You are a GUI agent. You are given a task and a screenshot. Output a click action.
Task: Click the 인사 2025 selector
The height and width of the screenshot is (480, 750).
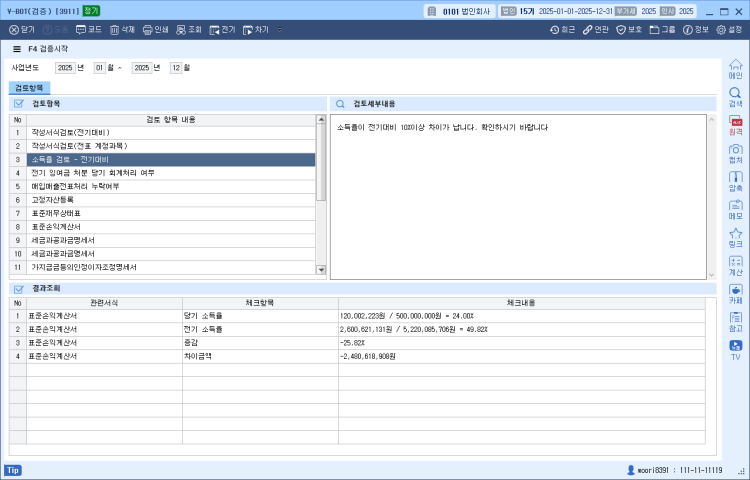(x=676, y=11)
